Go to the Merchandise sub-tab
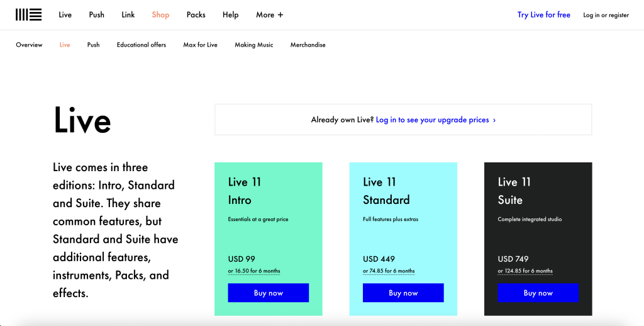644x326 pixels. 308,45
